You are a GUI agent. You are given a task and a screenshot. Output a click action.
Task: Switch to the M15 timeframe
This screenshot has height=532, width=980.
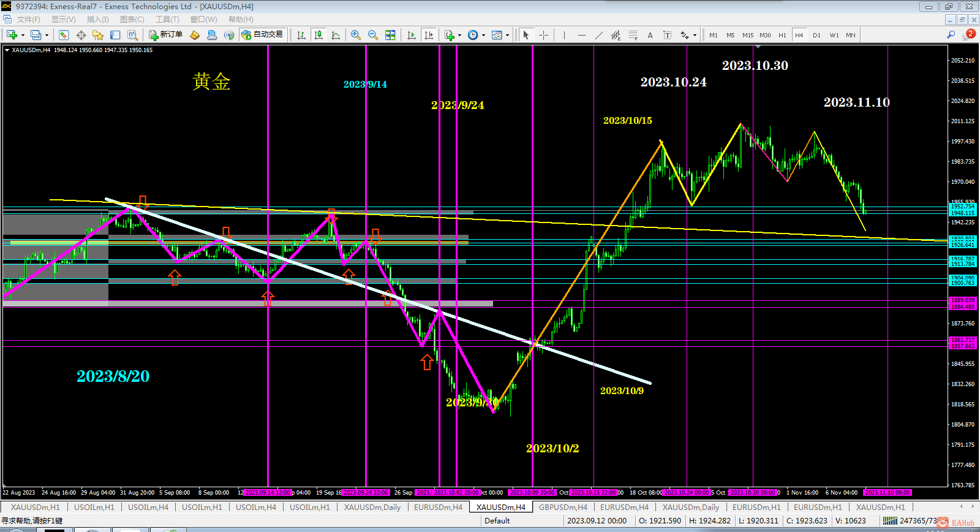748,35
